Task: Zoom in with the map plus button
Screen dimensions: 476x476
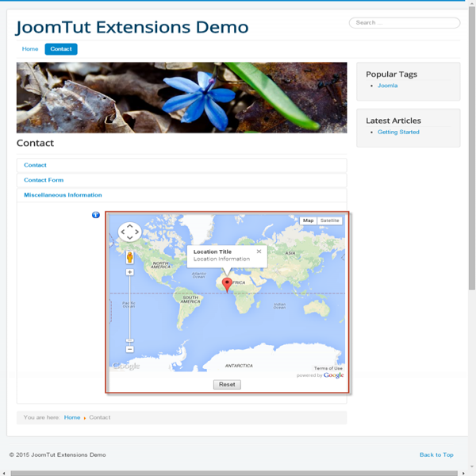Action: click(x=129, y=272)
